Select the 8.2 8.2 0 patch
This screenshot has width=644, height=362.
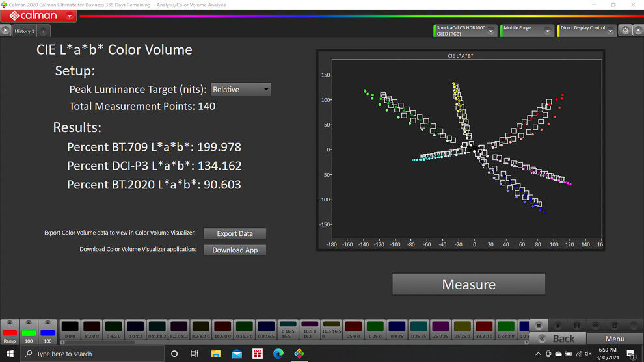pos(200,330)
